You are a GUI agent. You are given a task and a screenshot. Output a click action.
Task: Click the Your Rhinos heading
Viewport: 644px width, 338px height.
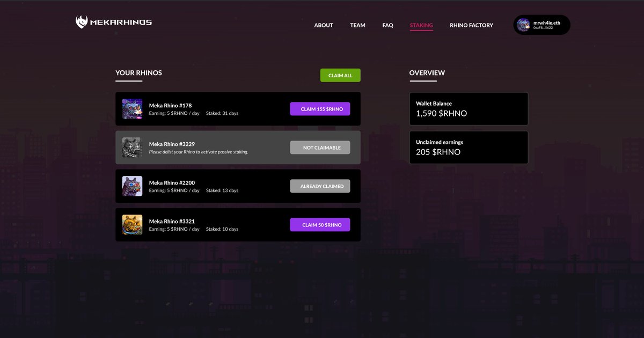pos(138,73)
